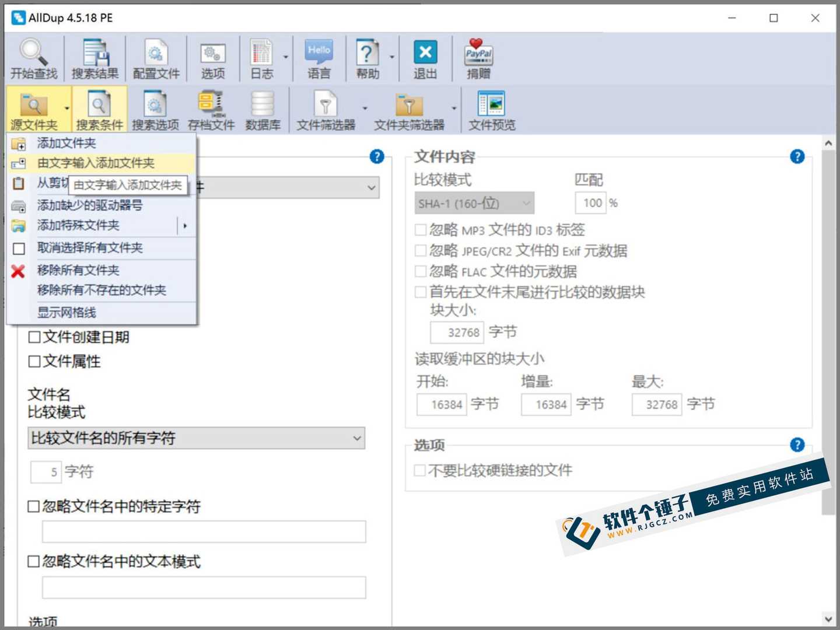Open the 数据库 panel
Image resolution: width=840 pixels, height=630 pixels.
262,109
